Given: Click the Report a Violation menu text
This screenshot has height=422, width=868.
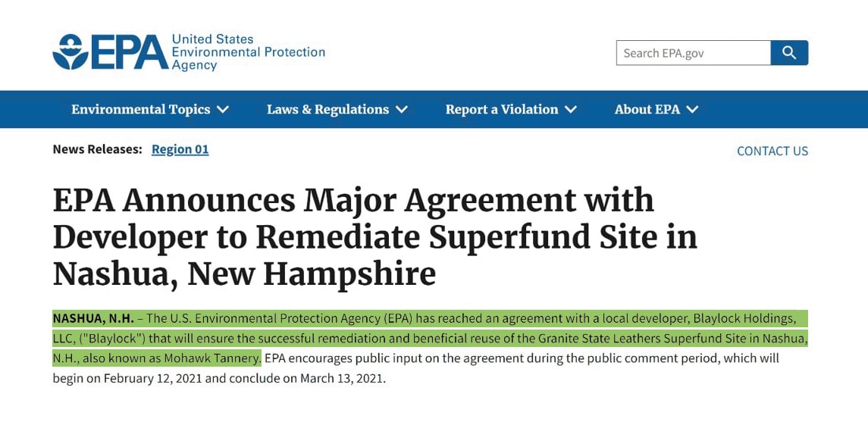Looking at the screenshot, I should [x=501, y=109].
